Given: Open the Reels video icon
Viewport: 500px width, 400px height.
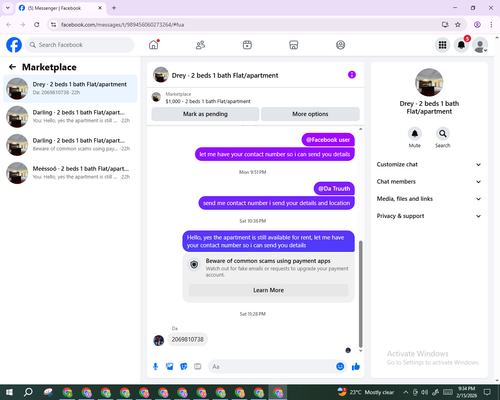Looking at the screenshot, I should (x=247, y=45).
